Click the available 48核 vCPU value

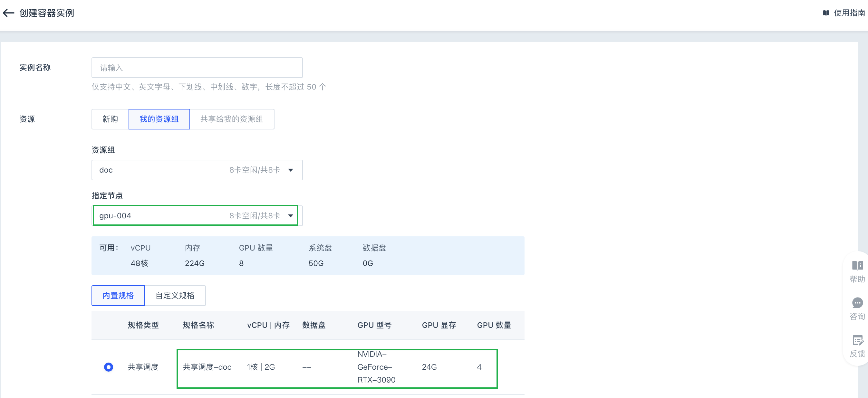[x=140, y=263]
